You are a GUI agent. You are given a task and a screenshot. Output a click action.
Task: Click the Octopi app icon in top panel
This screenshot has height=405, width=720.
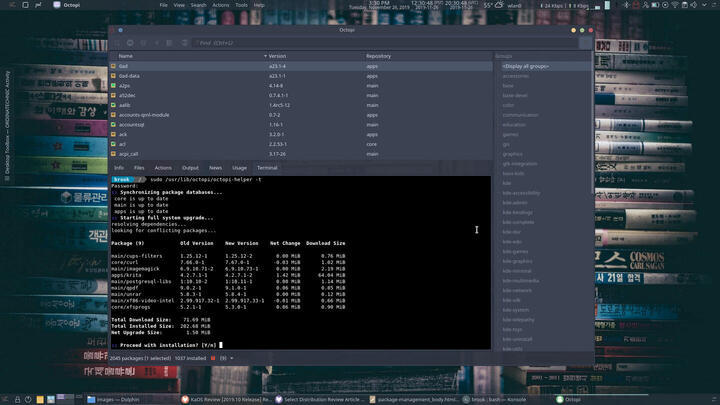(56, 5)
